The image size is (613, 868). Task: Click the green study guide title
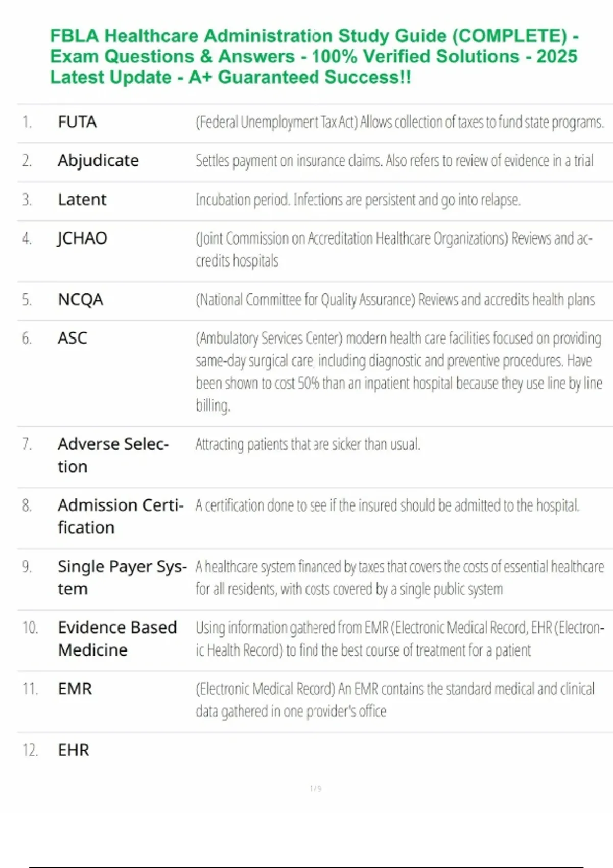click(314, 56)
